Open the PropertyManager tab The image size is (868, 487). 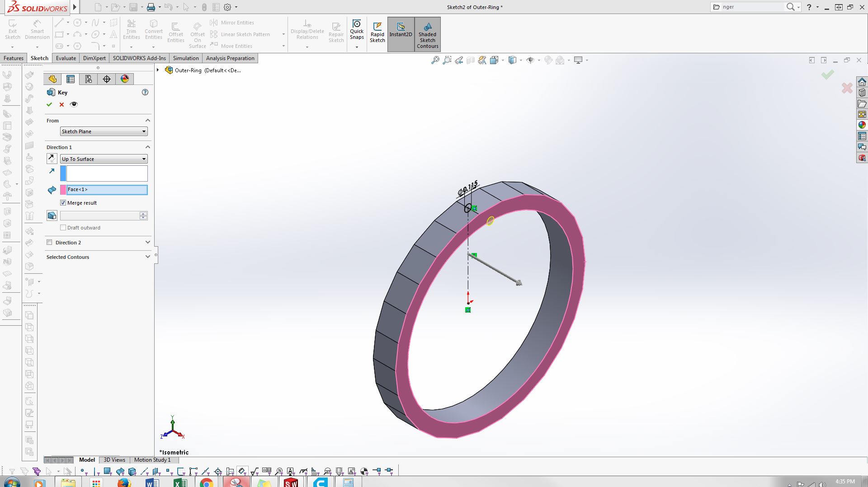click(71, 79)
